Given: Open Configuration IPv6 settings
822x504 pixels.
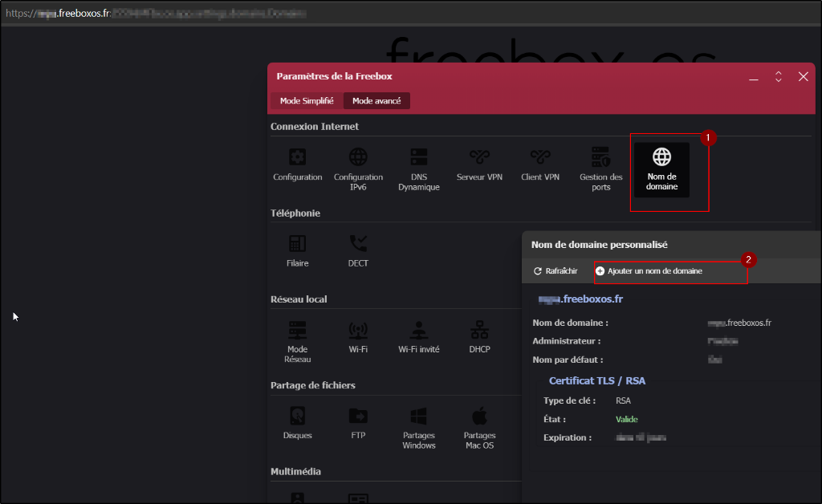Looking at the screenshot, I should 358,169.
